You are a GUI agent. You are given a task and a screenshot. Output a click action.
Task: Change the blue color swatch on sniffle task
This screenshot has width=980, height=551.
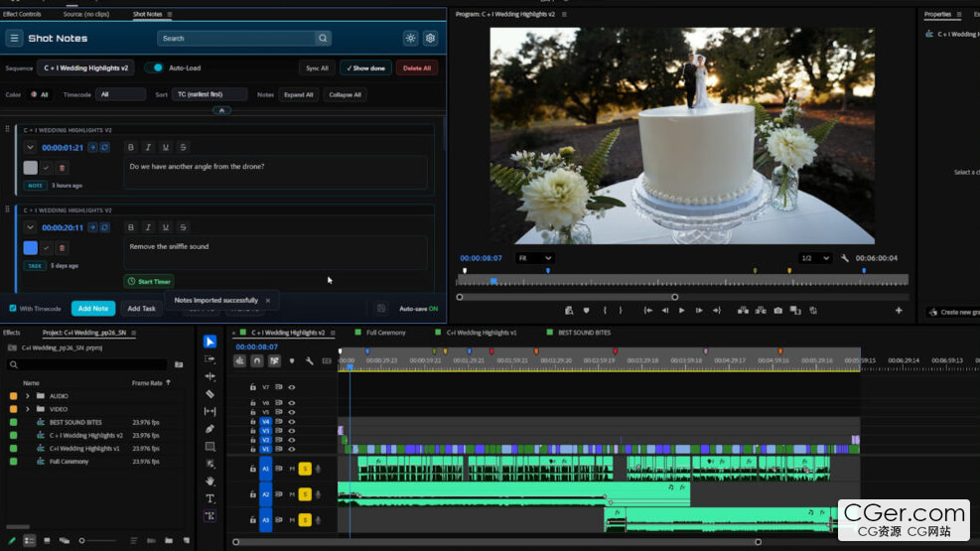point(30,248)
